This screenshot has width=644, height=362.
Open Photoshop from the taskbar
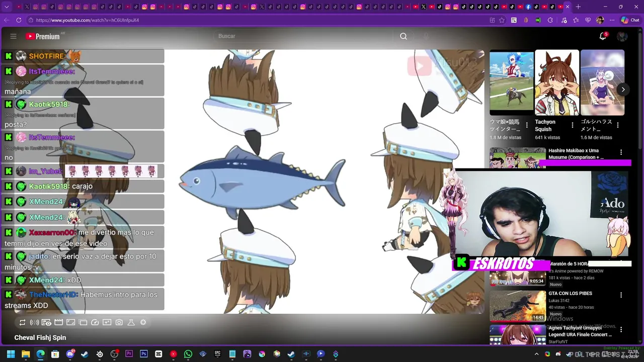point(144,354)
